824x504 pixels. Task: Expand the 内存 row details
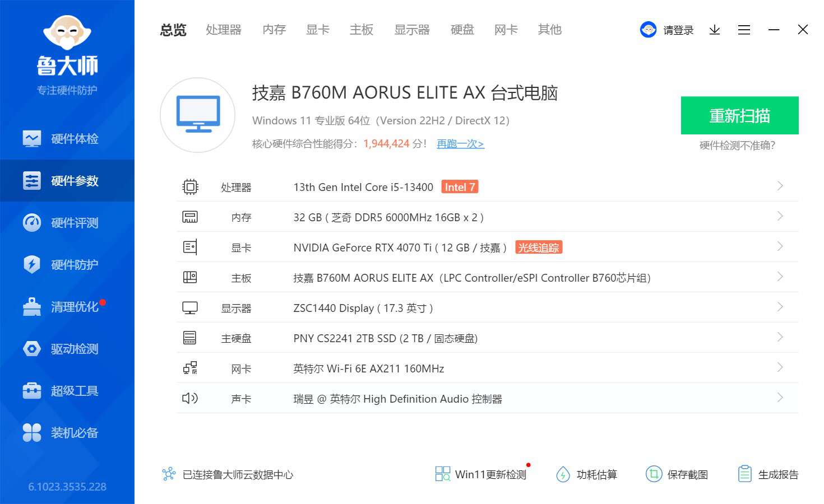point(780,216)
